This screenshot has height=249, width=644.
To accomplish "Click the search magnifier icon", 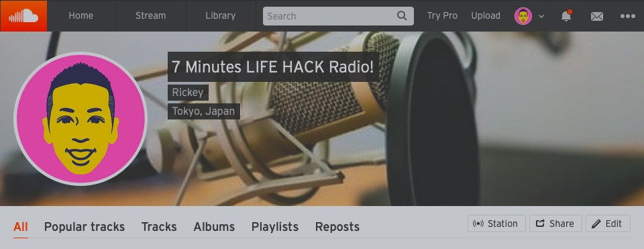I will (x=402, y=16).
